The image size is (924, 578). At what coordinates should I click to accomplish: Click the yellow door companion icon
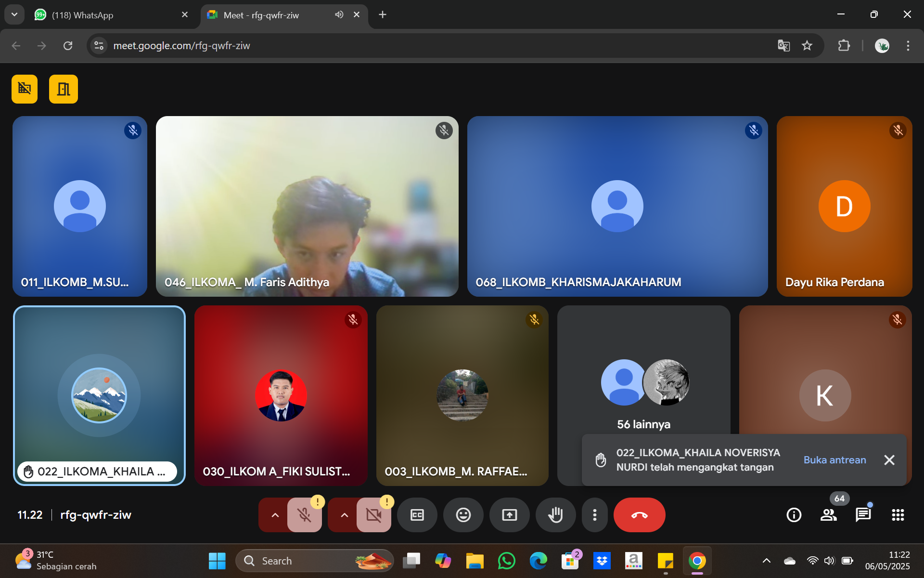click(x=63, y=89)
